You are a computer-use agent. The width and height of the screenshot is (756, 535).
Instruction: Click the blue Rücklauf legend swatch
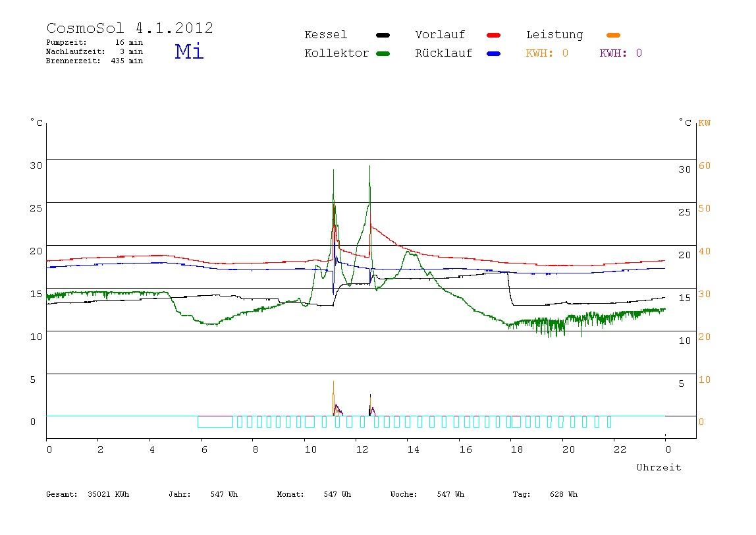pos(494,53)
